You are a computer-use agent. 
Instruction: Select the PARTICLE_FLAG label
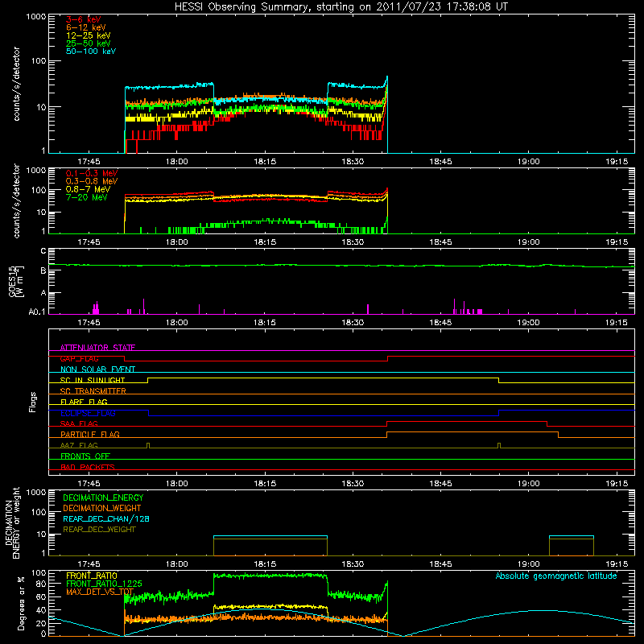90,434
